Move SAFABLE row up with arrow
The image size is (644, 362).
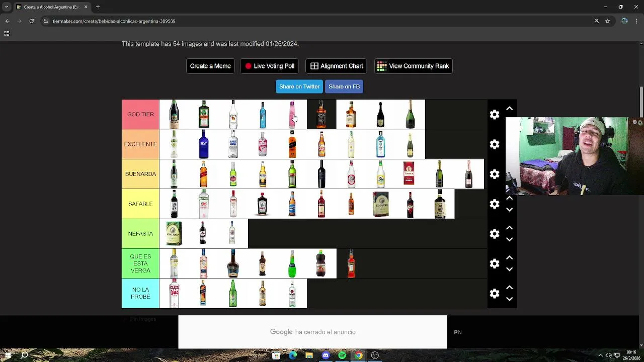tap(509, 198)
